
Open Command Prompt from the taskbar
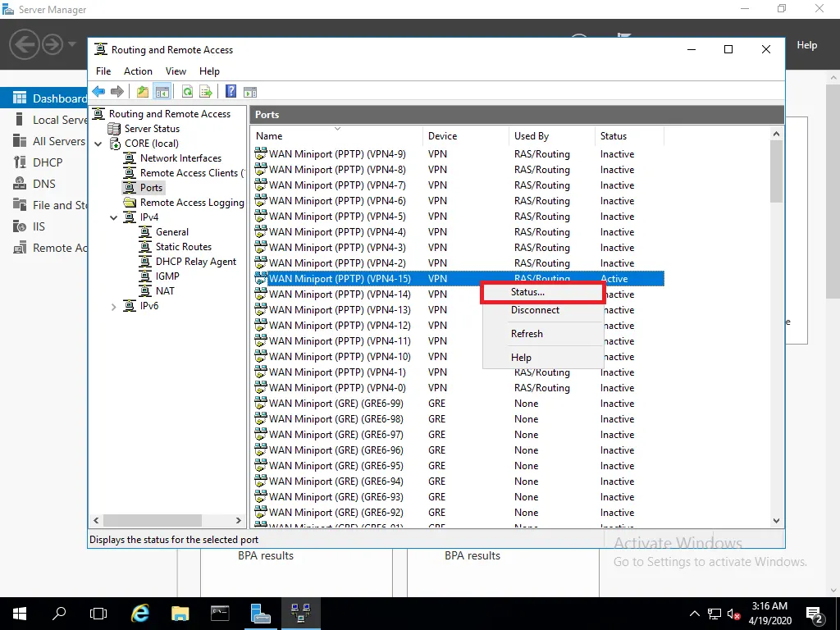point(220,613)
